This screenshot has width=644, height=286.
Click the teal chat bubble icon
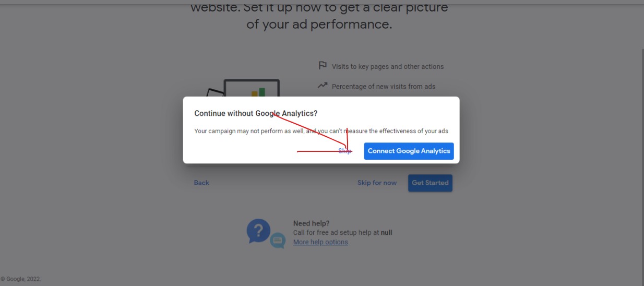[x=278, y=241]
